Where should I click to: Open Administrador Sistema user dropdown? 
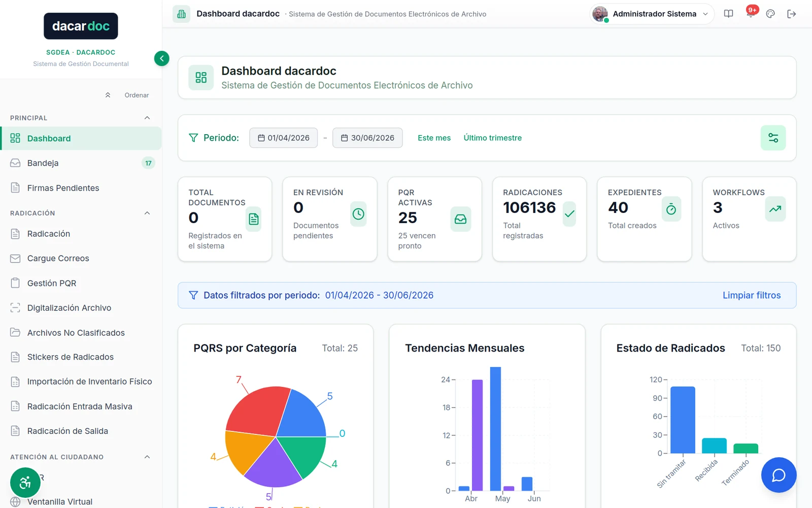652,14
